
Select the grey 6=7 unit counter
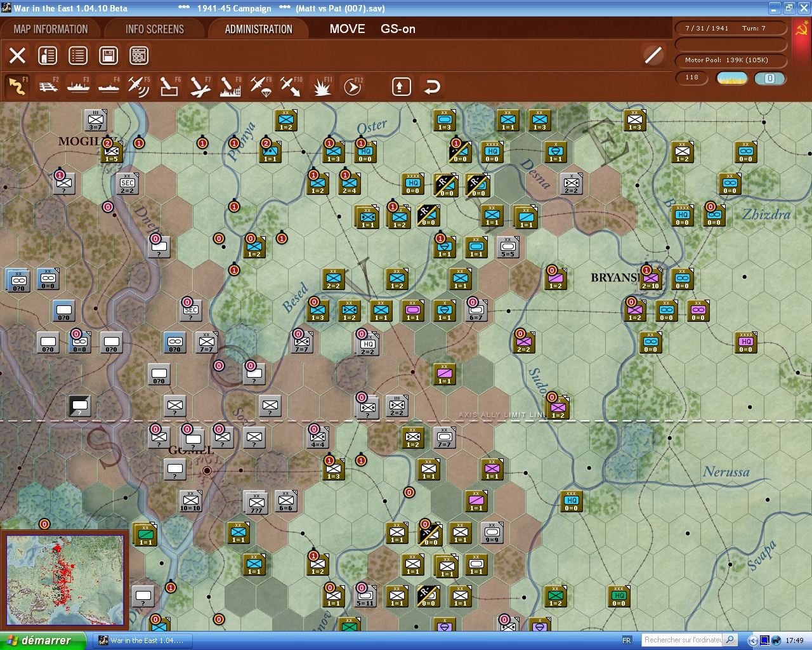476,310
